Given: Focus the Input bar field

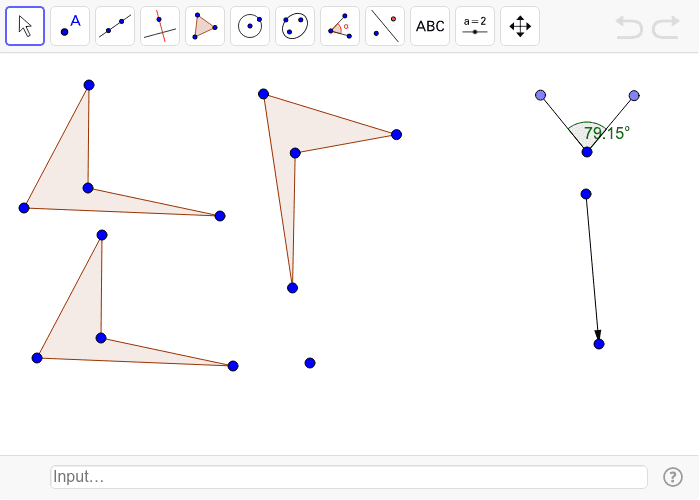Looking at the screenshot, I should (x=349, y=477).
